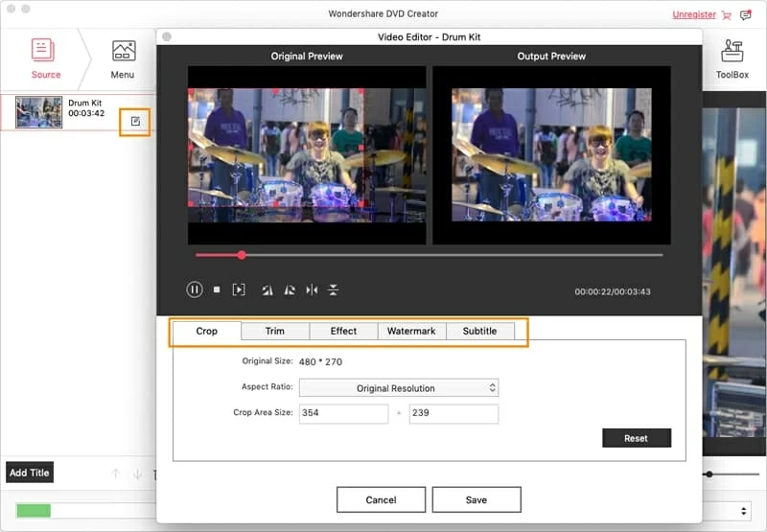
Task: Pause the video preview playback
Action: click(195, 289)
